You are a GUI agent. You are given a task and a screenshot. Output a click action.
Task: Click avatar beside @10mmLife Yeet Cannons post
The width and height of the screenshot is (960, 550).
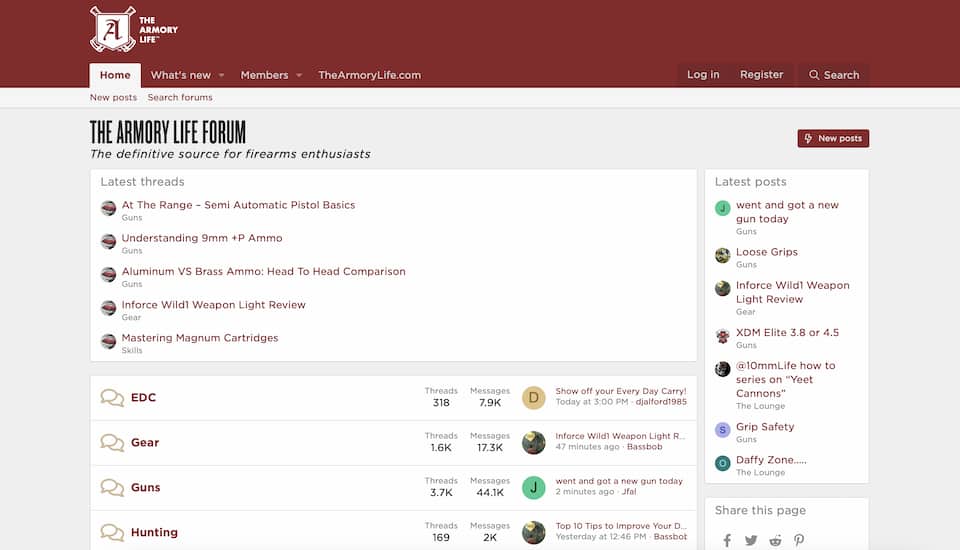(722, 369)
